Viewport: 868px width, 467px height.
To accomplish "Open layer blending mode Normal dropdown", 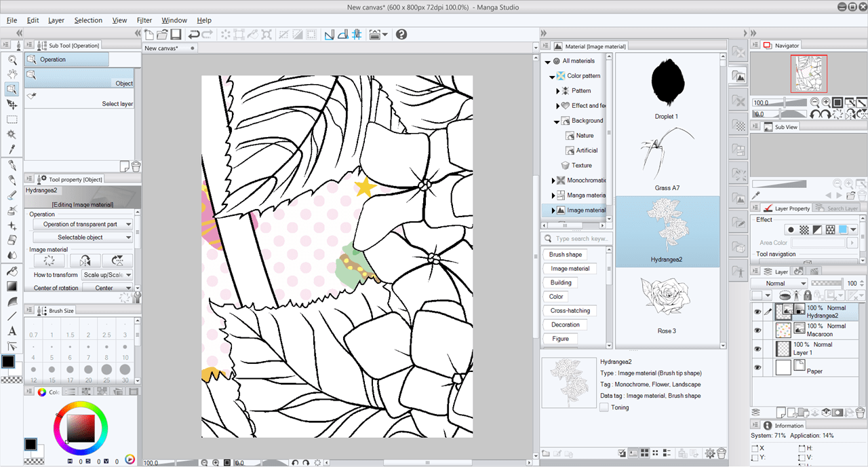I will pyautogui.click(x=779, y=283).
